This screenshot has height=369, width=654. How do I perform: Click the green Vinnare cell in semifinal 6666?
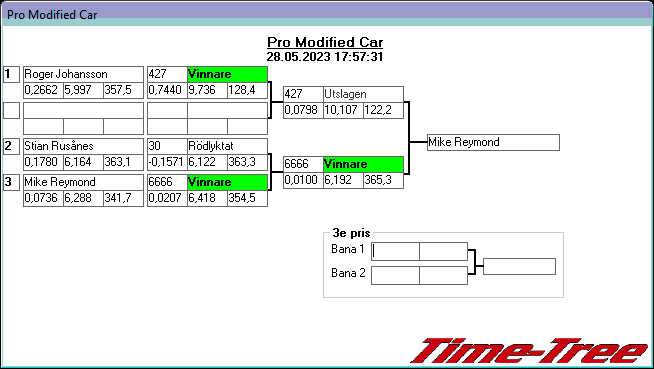[363, 164]
